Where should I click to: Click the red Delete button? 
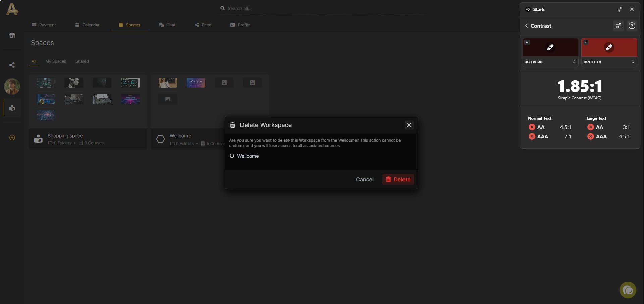tap(398, 179)
